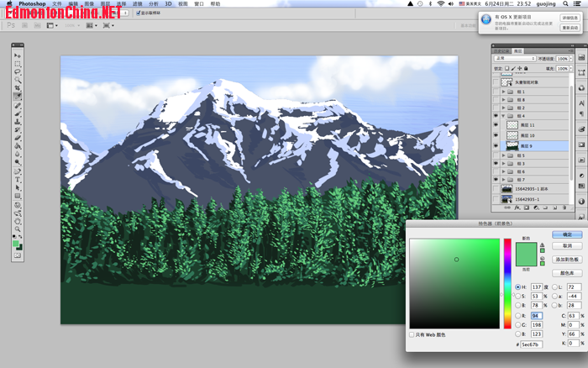
Task: Select the Rectangular Marquee tool
Action: (x=18, y=65)
